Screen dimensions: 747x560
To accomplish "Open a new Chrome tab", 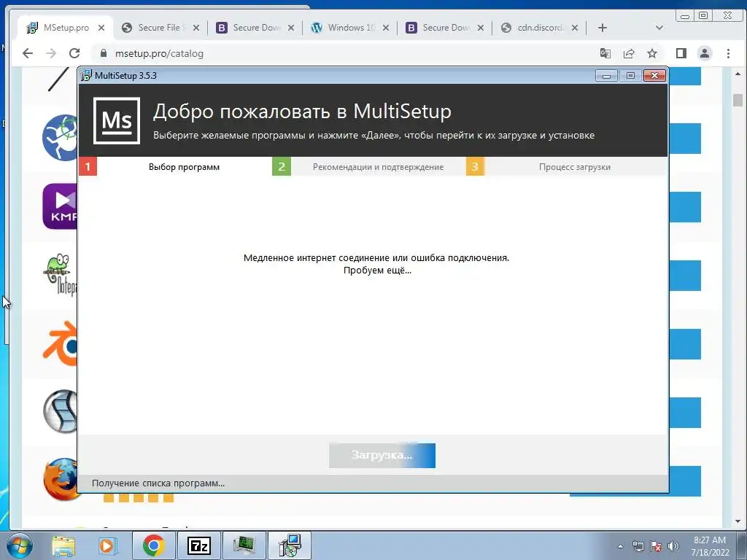I will (x=602, y=28).
